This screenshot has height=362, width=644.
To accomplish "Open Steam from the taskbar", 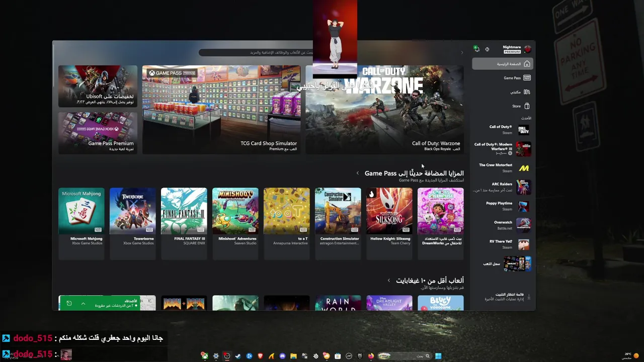I will point(238,356).
